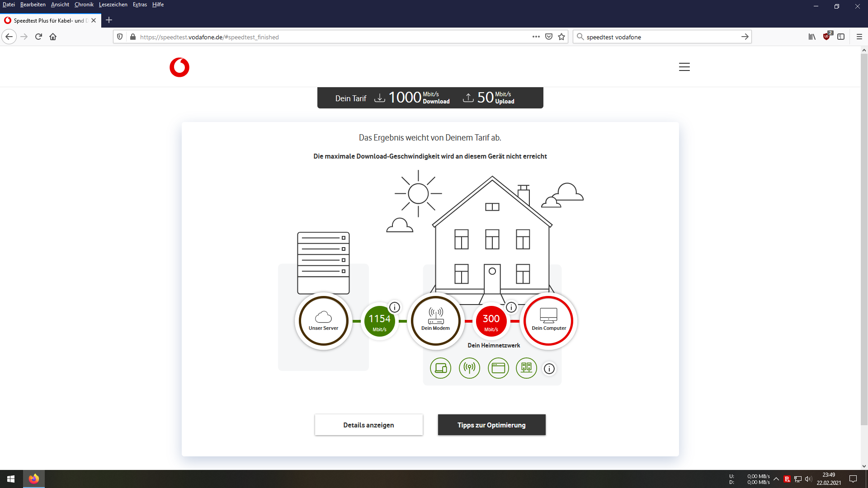
Task: Click the Vodafone logo
Action: click(179, 67)
